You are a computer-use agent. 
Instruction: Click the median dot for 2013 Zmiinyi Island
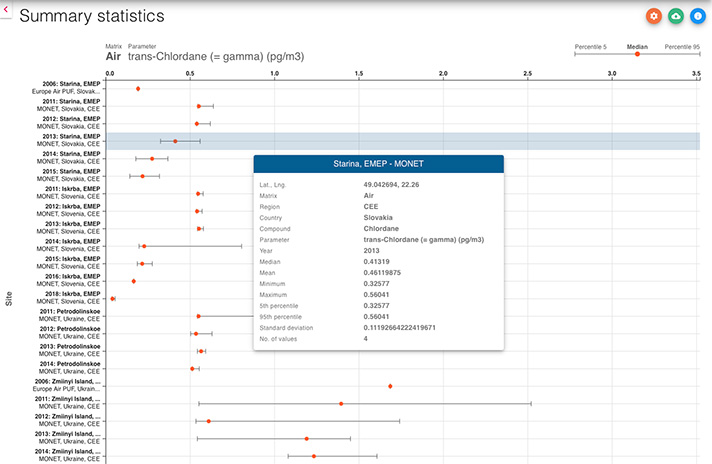pos(307,439)
